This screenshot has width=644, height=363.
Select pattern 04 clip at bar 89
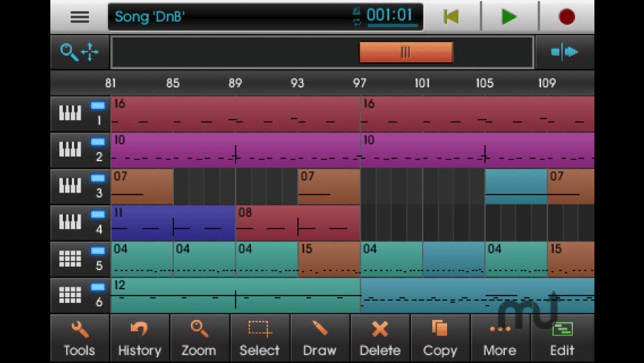tap(267, 259)
